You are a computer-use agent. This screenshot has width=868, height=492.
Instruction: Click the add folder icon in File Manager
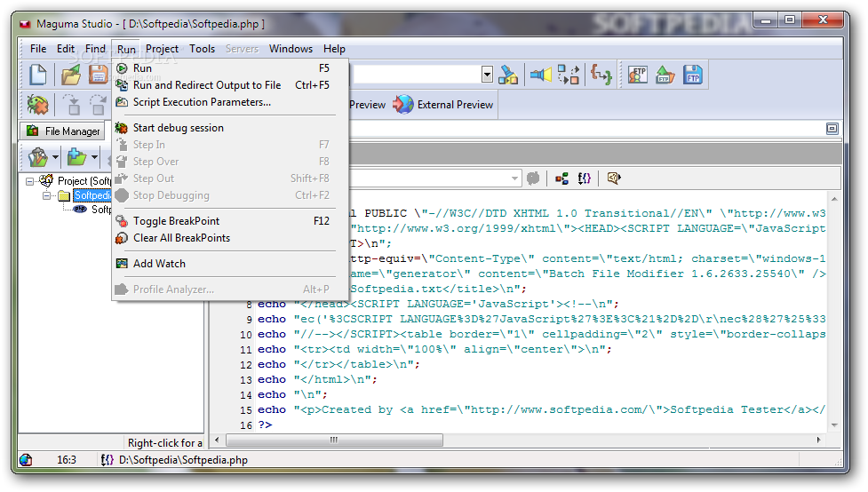tap(76, 158)
